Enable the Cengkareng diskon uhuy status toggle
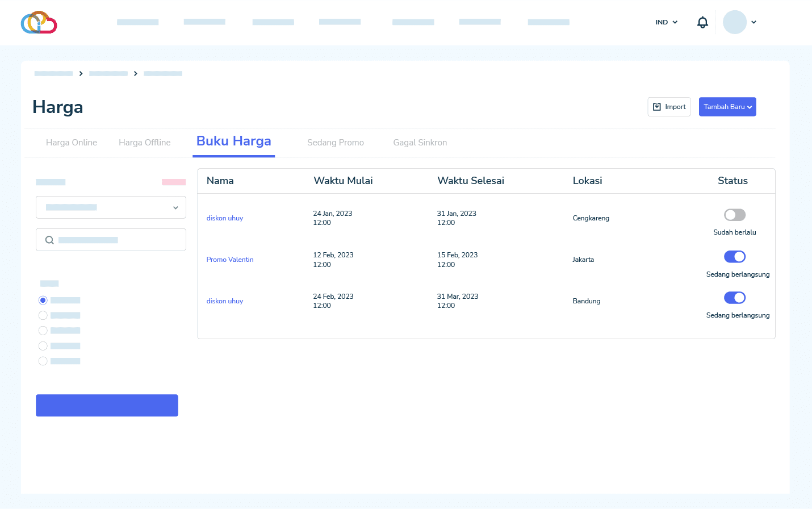The height and width of the screenshot is (509, 812). click(x=734, y=215)
